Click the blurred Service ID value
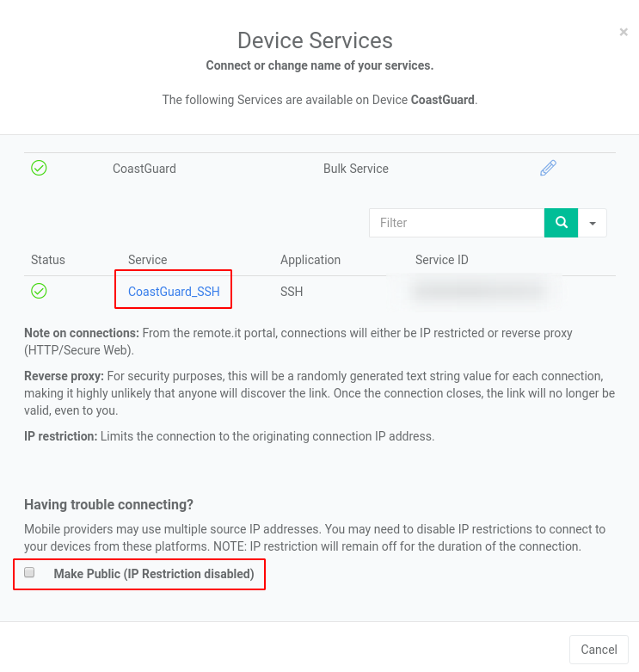This screenshot has height=672, width=639. [x=477, y=292]
